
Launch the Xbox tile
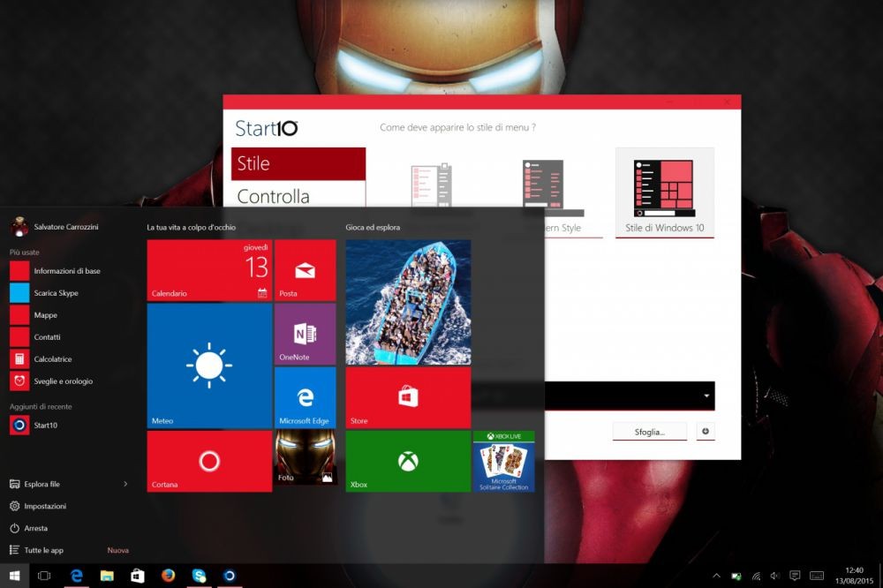pyautogui.click(x=407, y=460)
